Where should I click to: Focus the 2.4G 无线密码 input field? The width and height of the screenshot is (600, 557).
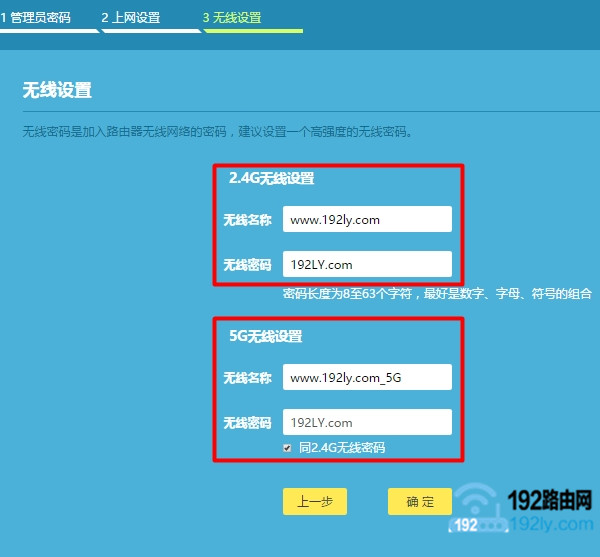tap(367, 264)
